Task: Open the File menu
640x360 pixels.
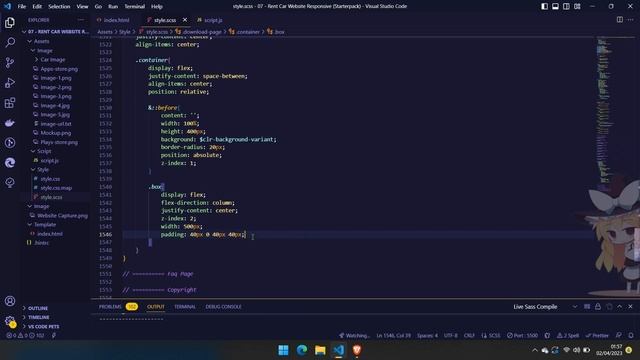Action: tap(22, 7)
